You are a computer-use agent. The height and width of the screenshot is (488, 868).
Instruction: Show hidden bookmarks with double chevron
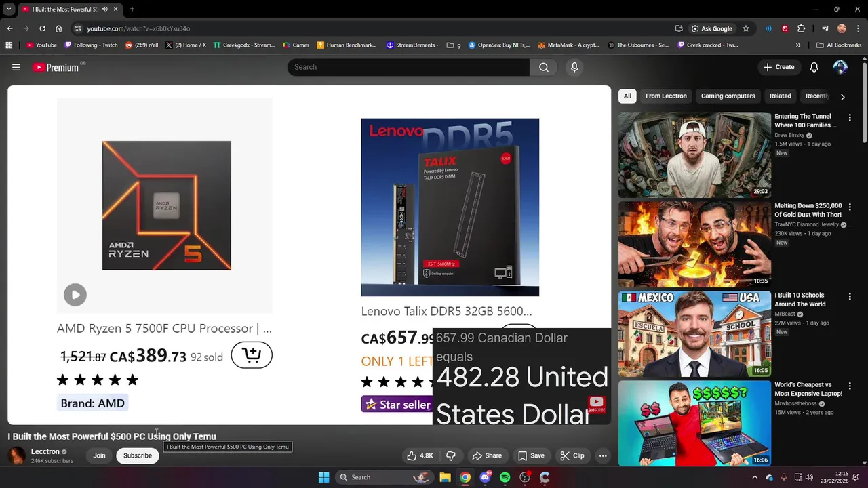tap(798, 45)
